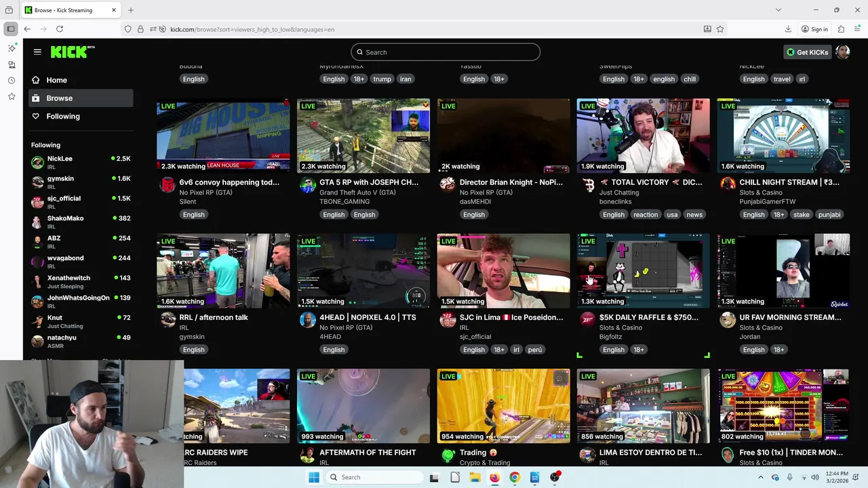
Task: Click PunjabiGamerFTW streamer avatar
Action: 728,184
